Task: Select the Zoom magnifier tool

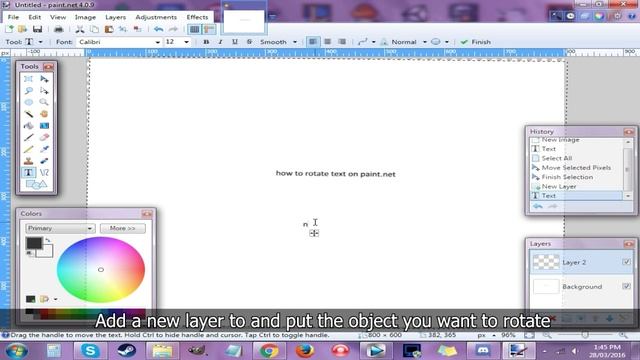Action: coord(44,102)
